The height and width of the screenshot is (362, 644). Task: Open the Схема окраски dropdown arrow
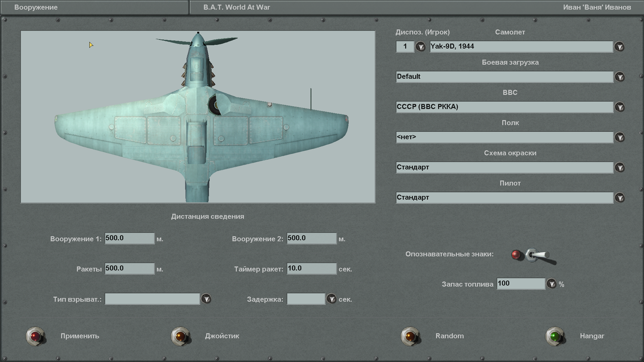pos(620,167)
